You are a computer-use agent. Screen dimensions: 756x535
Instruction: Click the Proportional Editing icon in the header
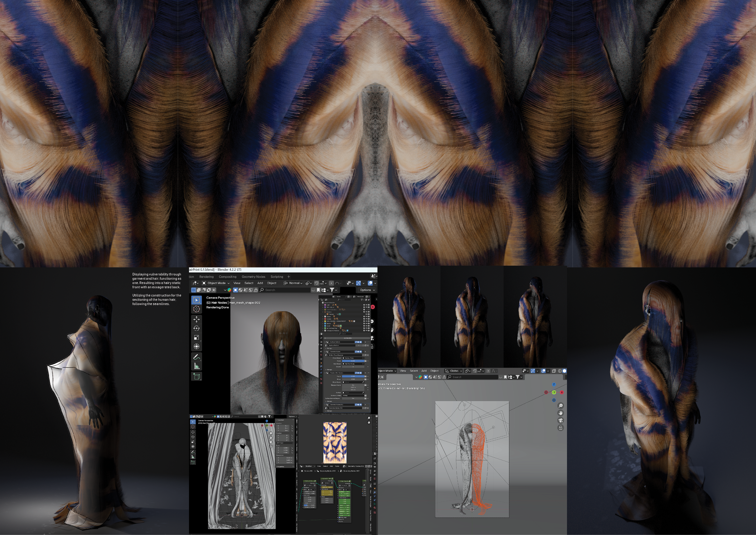332,283
